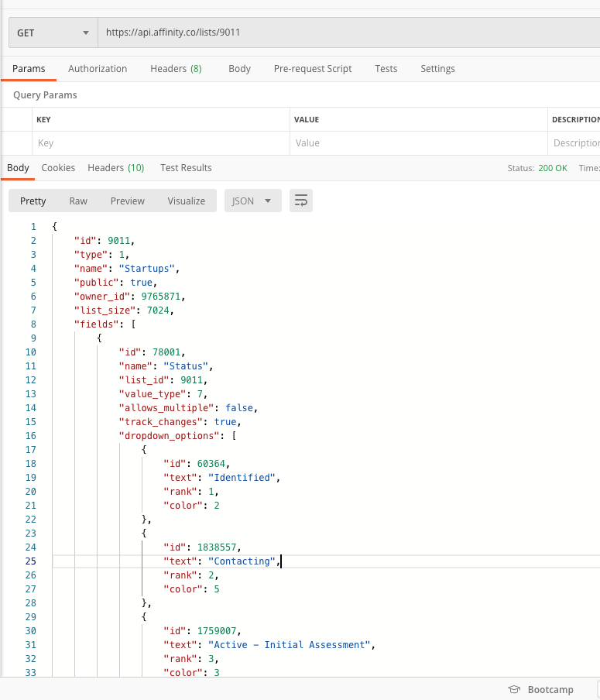Switch to the Raw response view

(77, 201)
